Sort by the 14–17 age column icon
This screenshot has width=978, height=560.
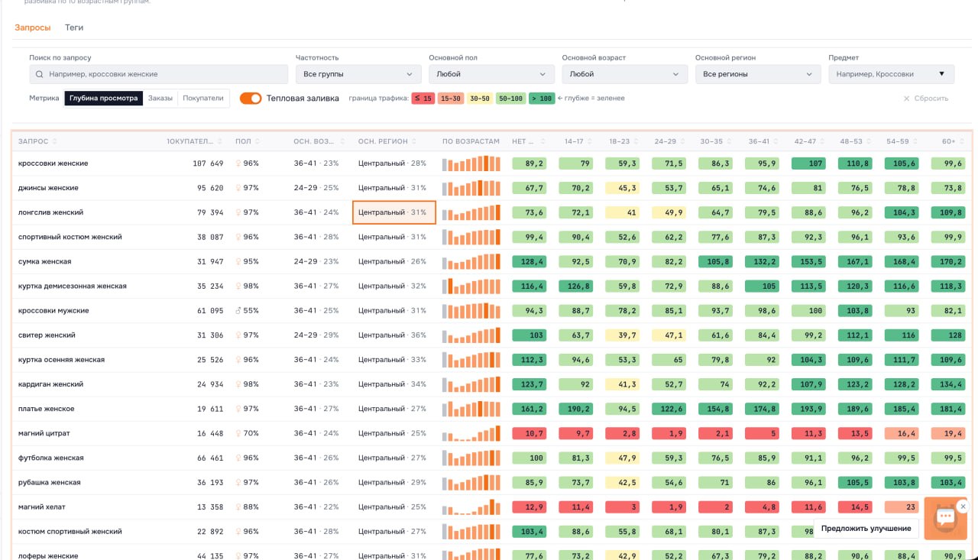point(591,141)
